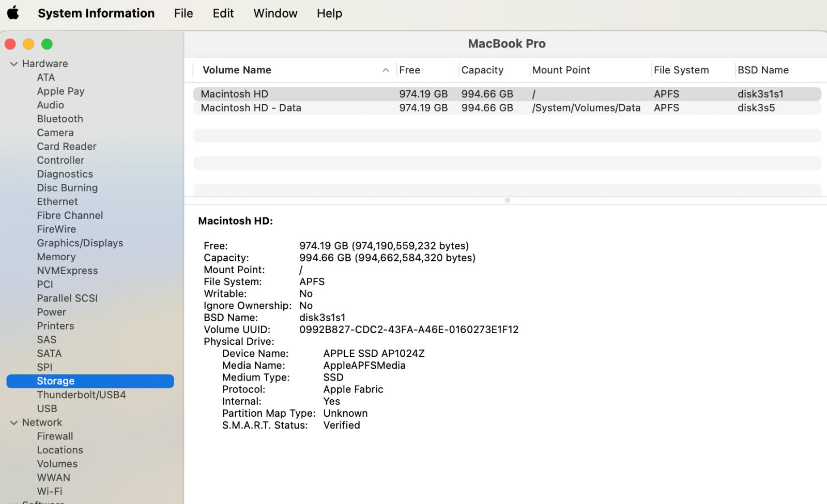The image size is (827, 504).
Task: Select Graphics/Displays in the sidebar
Action: (80, 243)
